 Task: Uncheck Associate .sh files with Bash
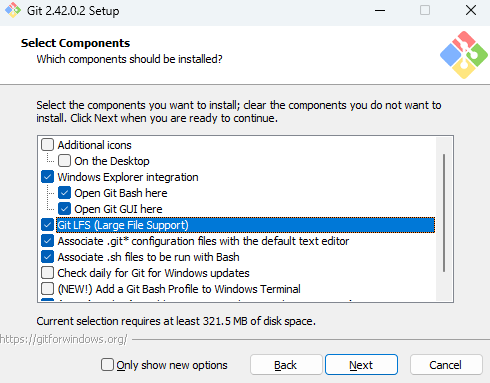pos(47,257)
